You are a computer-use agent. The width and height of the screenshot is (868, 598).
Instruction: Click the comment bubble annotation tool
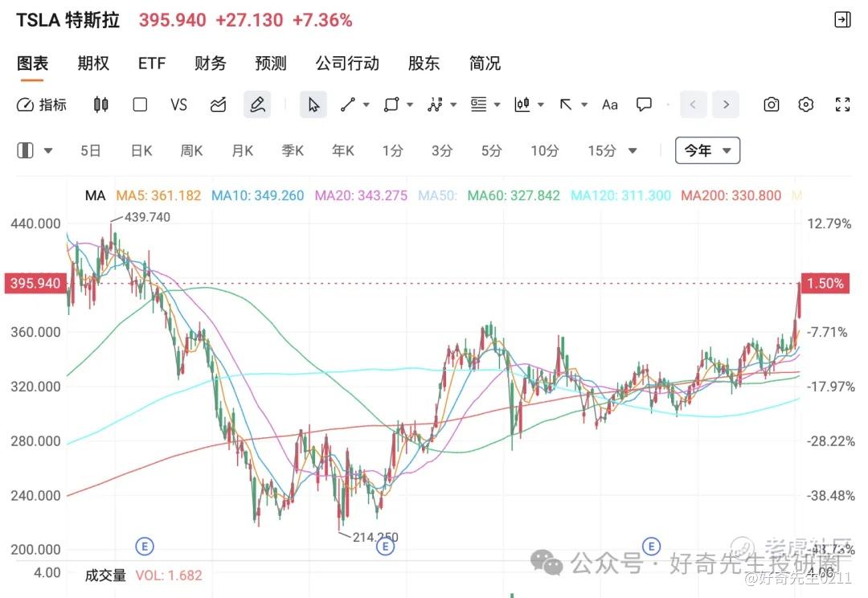[644, 104]
